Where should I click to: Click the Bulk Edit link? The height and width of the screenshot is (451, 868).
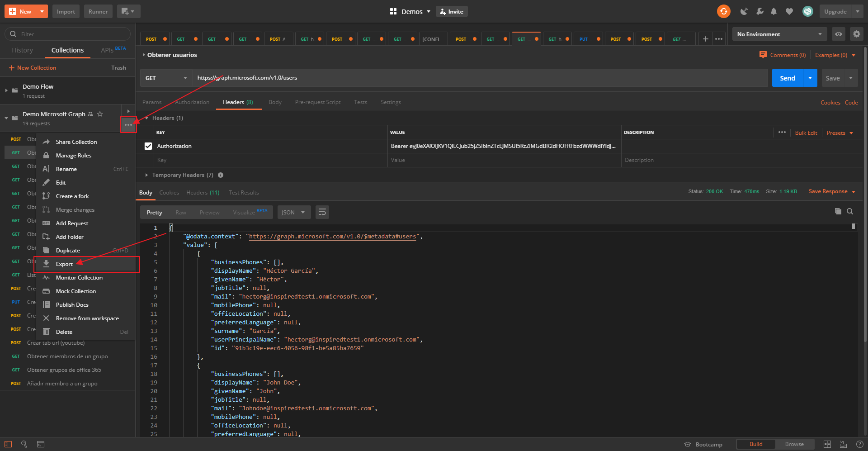pos(806,133)
